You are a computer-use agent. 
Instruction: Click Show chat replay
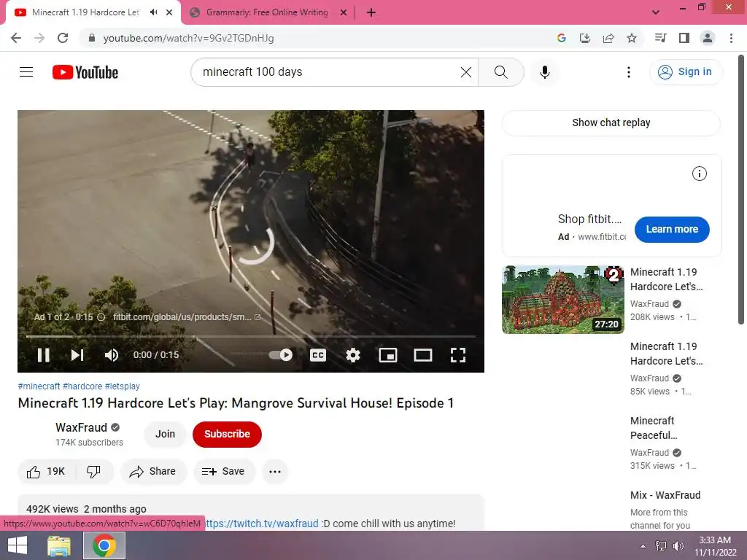click(x=611, y=122)
